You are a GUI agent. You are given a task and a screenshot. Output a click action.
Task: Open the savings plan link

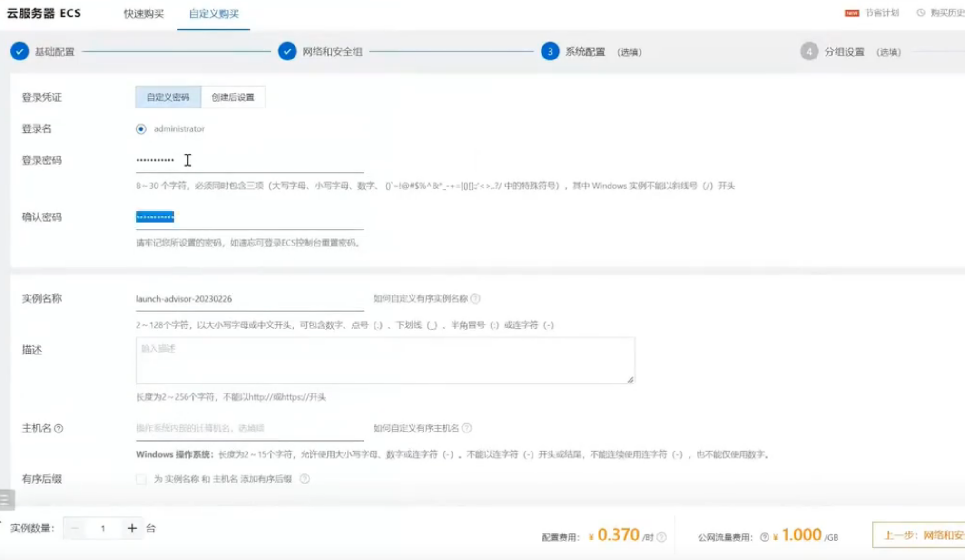pyautogui.click(x=881, y=13)
